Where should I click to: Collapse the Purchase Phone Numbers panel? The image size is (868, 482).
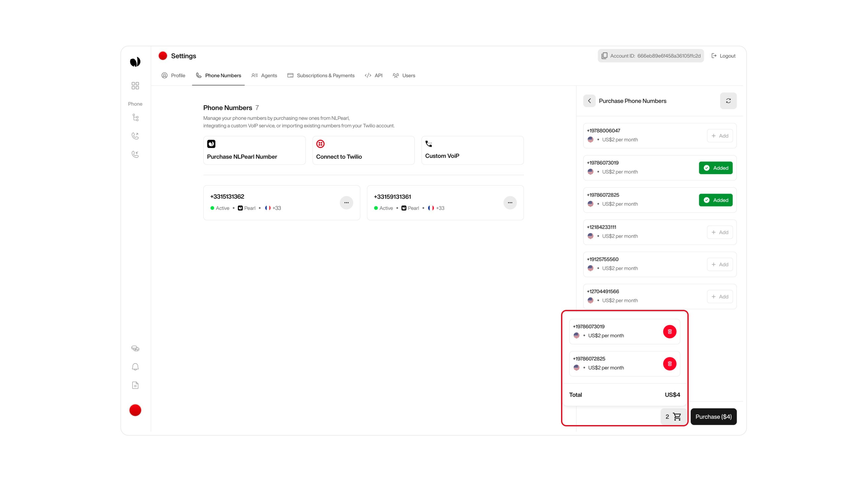click(x=589, y=101)
